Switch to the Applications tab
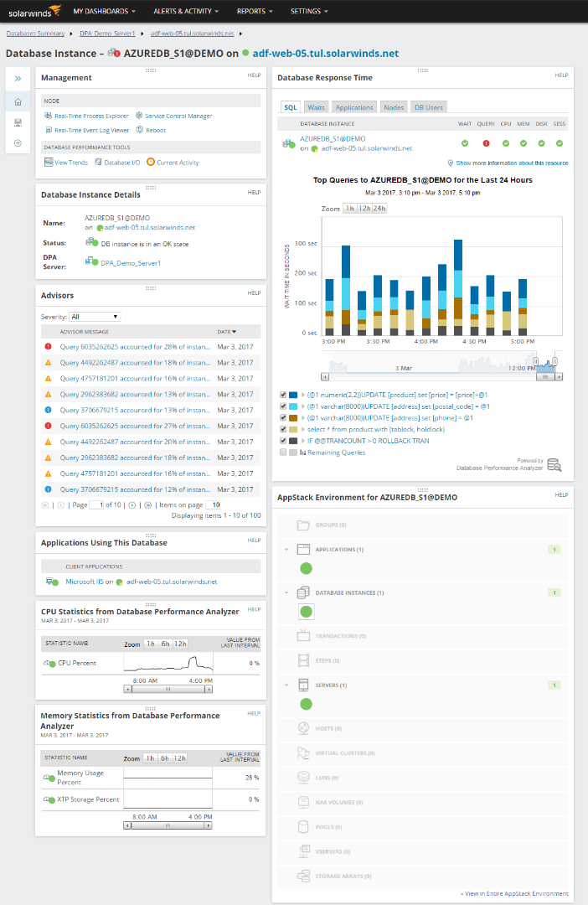Viewport: 588px width, 905px height. 354,107
